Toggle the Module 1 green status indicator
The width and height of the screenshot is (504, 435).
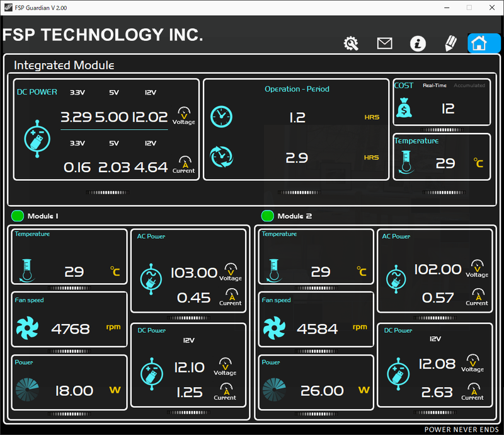(x=18, y=216)
